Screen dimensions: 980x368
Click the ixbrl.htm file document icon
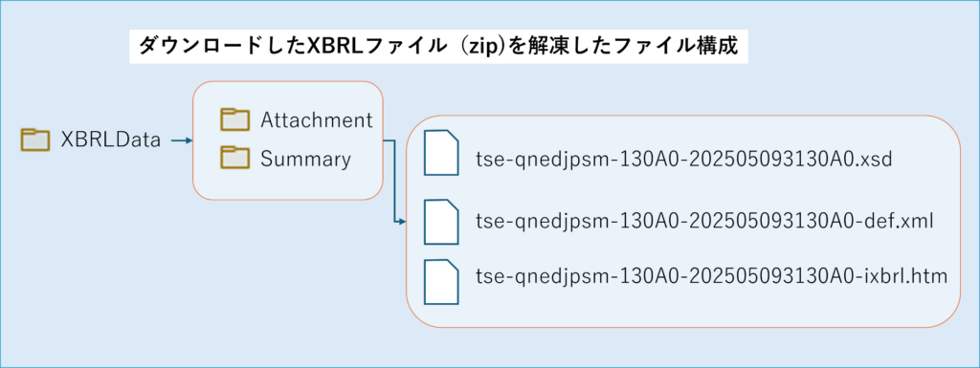(441, 282)
